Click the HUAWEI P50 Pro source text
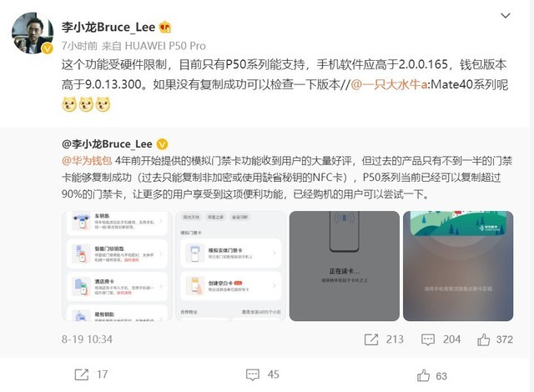Image resolution: width=534 pixels, height=392 pixels. pos(165,46)
